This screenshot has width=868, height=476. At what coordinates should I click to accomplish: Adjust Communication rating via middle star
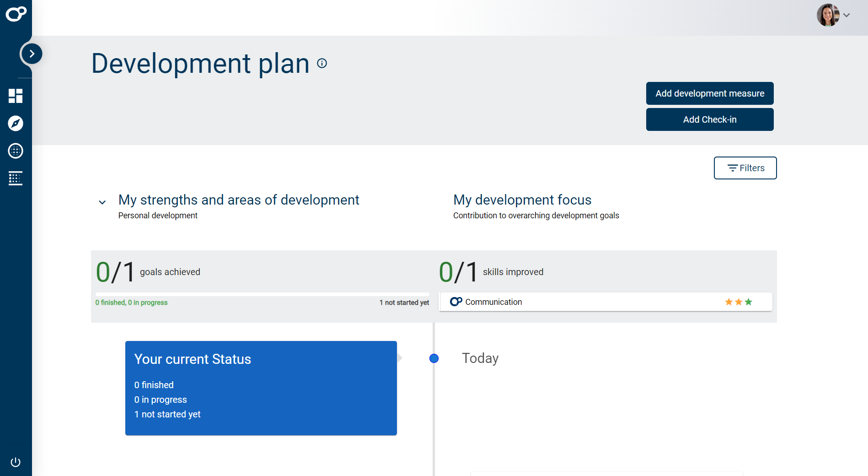coord(738,302)
